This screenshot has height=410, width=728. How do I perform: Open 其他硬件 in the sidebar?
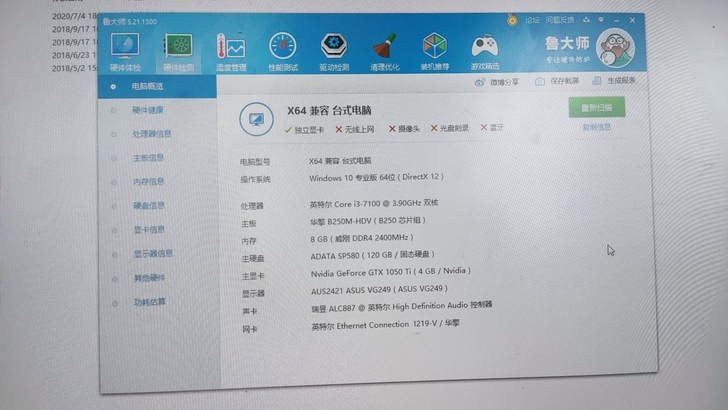coord(150,278)
